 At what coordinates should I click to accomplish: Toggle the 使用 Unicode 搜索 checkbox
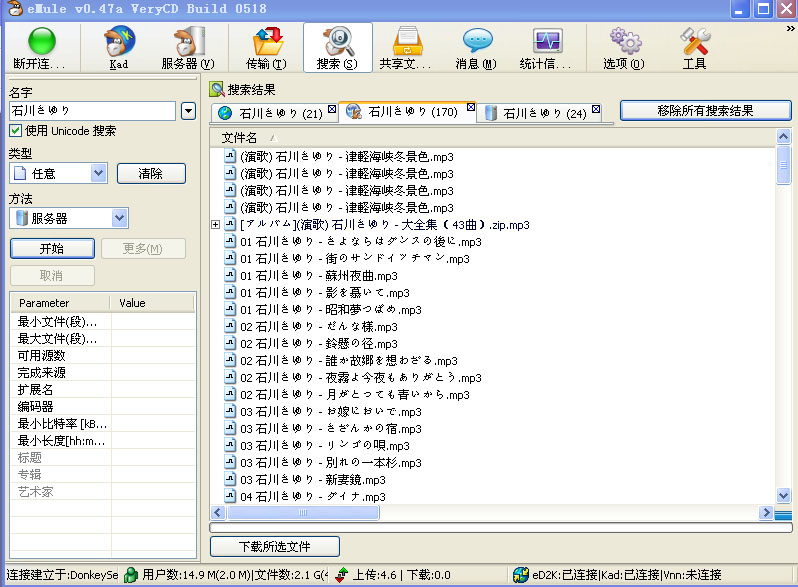[15, 131]
